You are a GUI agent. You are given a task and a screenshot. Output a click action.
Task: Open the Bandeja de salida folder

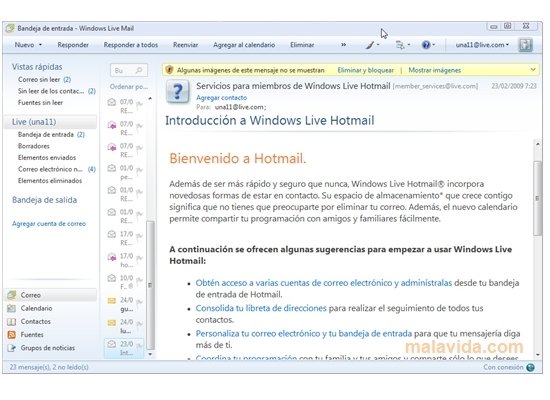44,200
